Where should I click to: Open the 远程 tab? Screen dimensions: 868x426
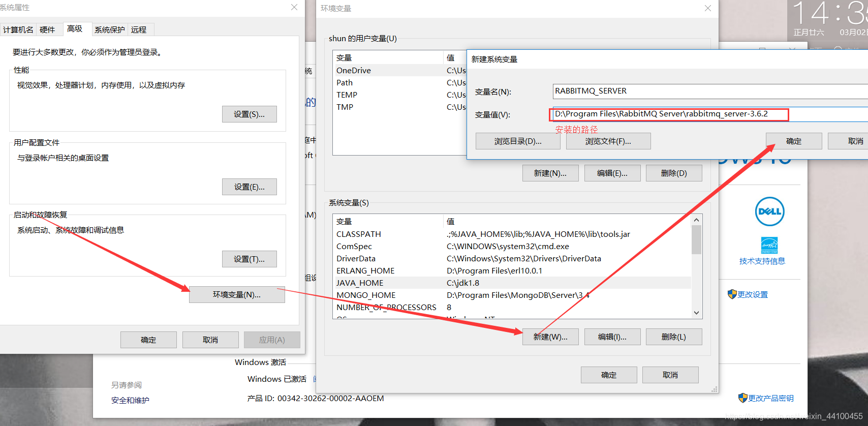pos(139,29)
